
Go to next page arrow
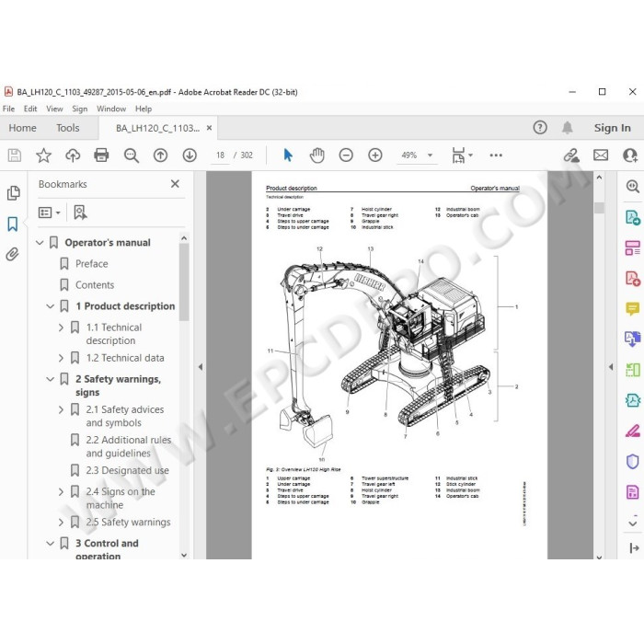(x=190, y=155)
